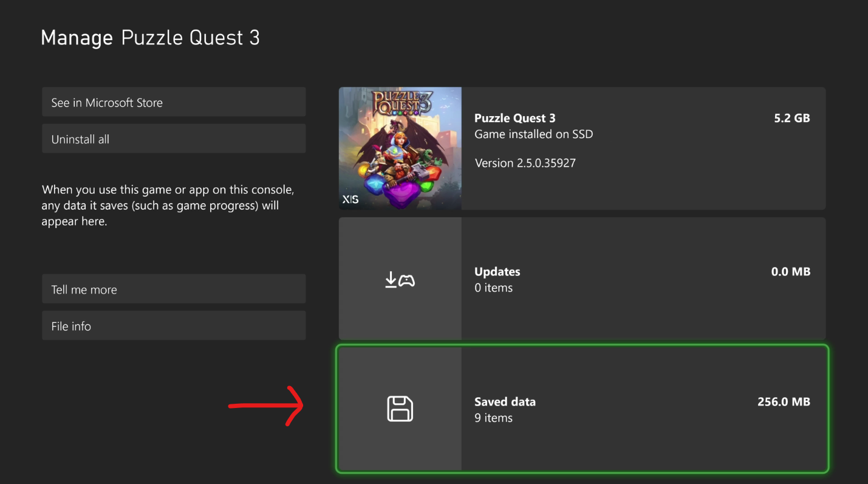The image size is (868, 484).
Task: Click the Saved data floppy disk icon
Action: click(x=400, y=409)
